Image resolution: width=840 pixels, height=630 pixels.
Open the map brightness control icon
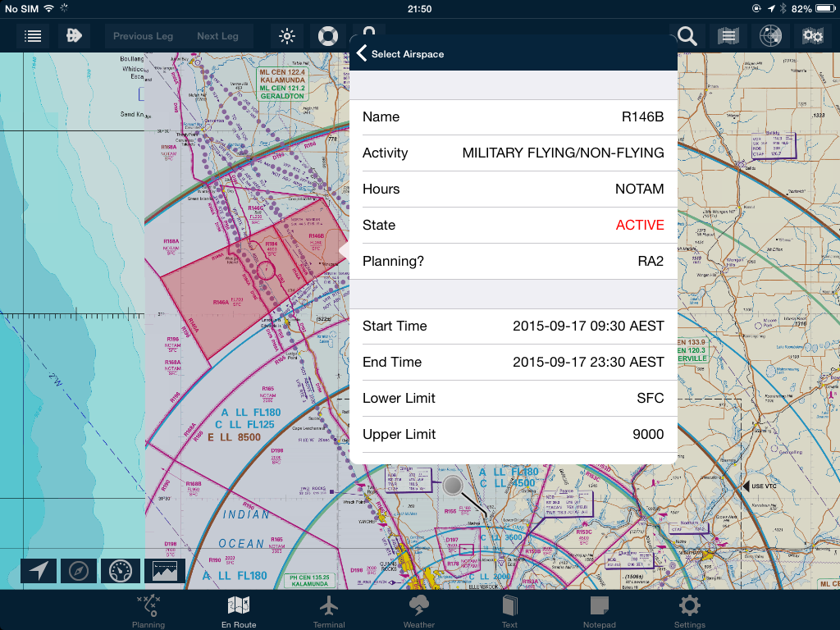click(285, 36)
